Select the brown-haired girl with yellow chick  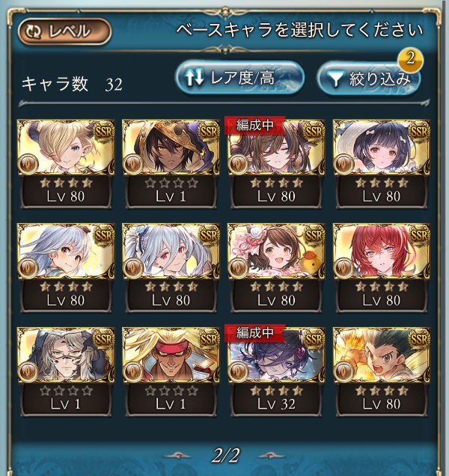(276, 268)
